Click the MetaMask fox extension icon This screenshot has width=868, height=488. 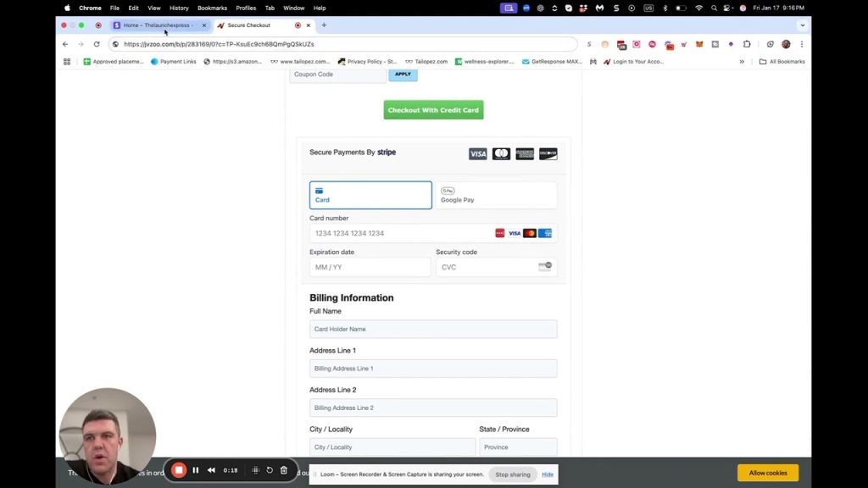[x=699, y=44]
